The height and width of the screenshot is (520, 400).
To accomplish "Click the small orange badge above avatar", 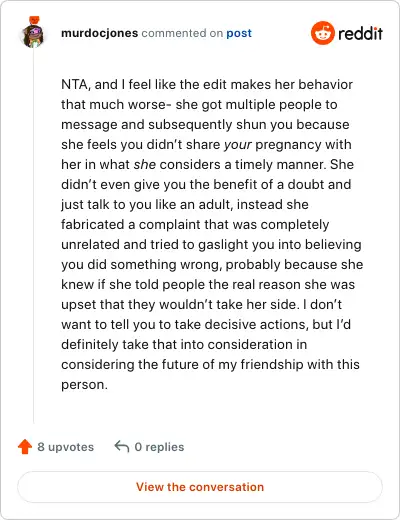I will pos(34,19).
